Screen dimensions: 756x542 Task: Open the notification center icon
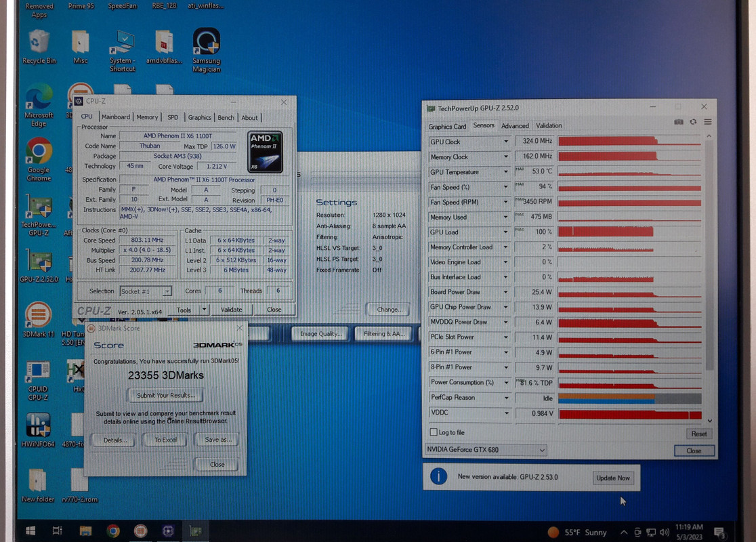tap(720, 533)
